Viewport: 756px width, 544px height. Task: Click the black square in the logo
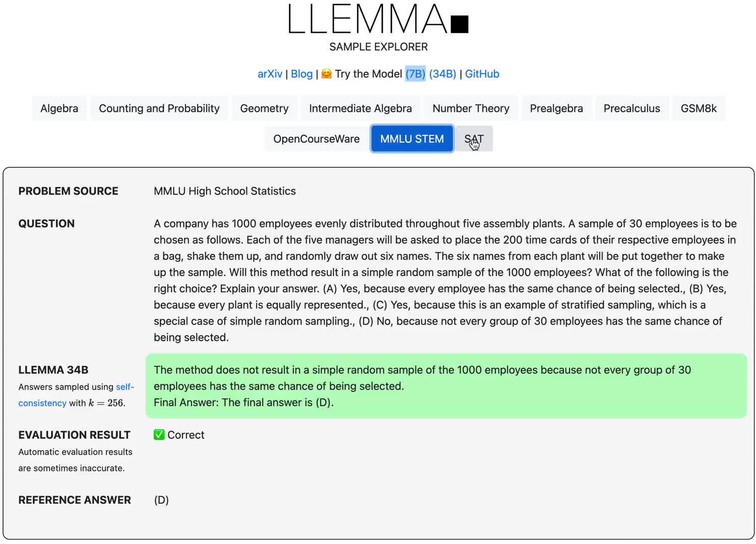[x=460, y=24]
